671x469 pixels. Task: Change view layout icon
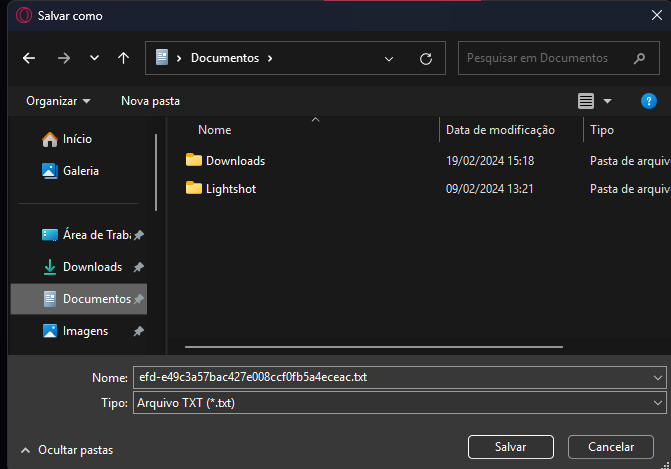pyautogui.click(x=586, y=101)
